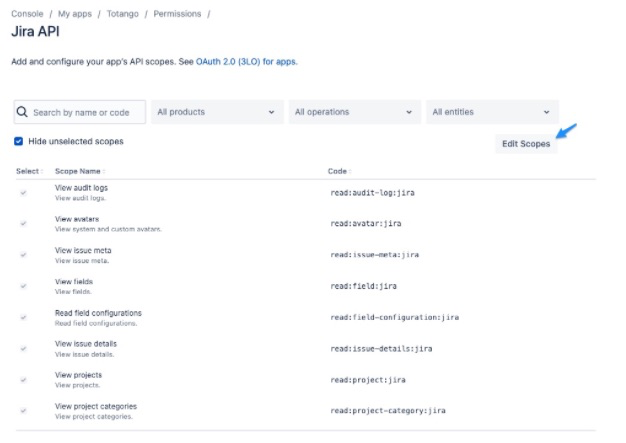
Task: Click the code read:issue-meta:jira
Action: tap(374, 255)
